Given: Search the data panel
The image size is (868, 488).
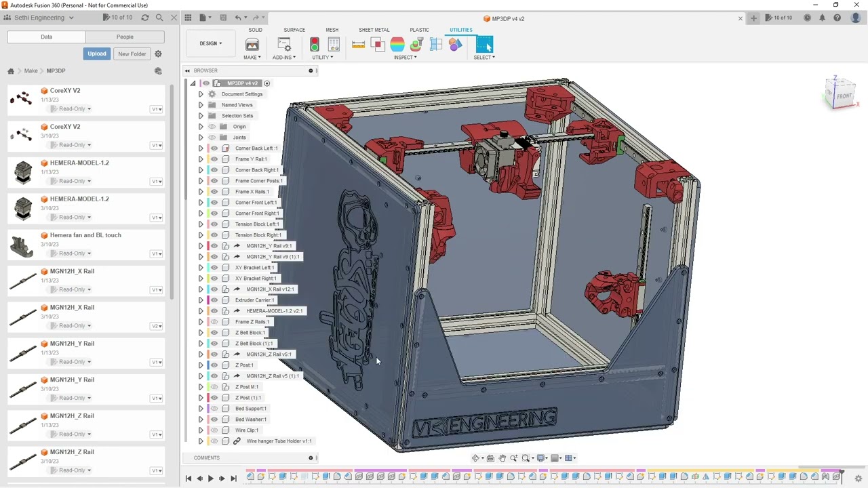Looking at the screenshot, I should pos(159,18).
